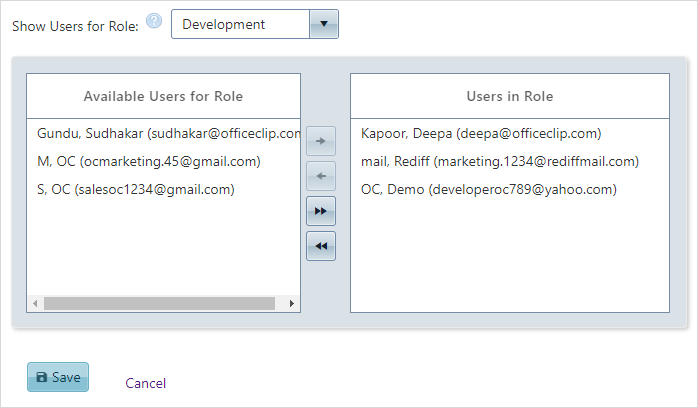Add all users with double right arrow
Screen dimensions: 698x408
pyautogui.click(x=321, y=211)
